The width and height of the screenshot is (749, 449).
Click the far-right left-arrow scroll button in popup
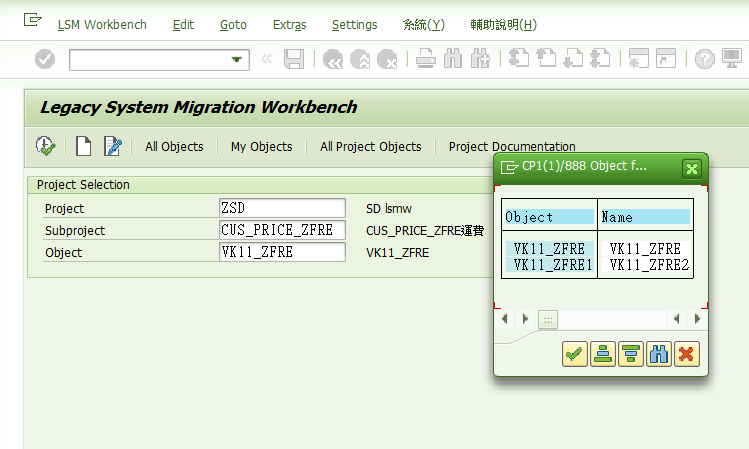tap(676, 319)
